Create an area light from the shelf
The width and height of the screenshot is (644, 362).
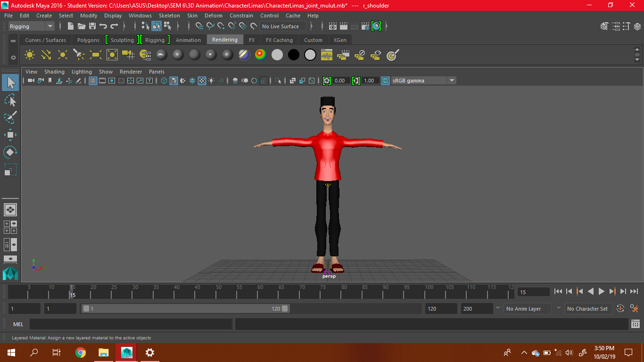96,55
